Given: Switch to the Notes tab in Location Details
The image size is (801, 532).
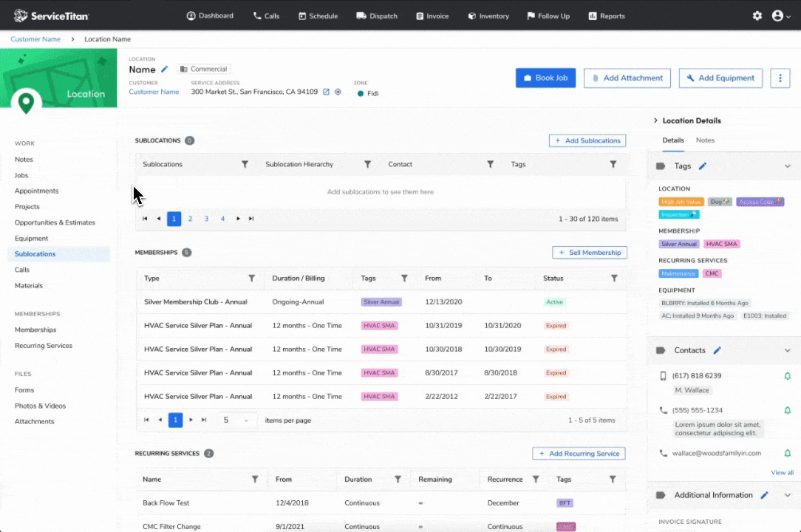Looking at the screenshot, I should point(705,140).
